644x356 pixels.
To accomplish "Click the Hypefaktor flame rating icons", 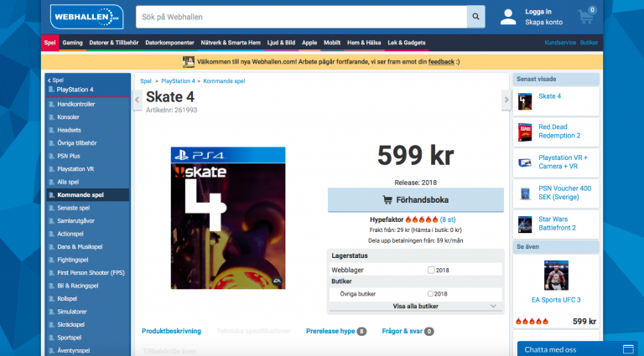I will click(x=422, y=219).
